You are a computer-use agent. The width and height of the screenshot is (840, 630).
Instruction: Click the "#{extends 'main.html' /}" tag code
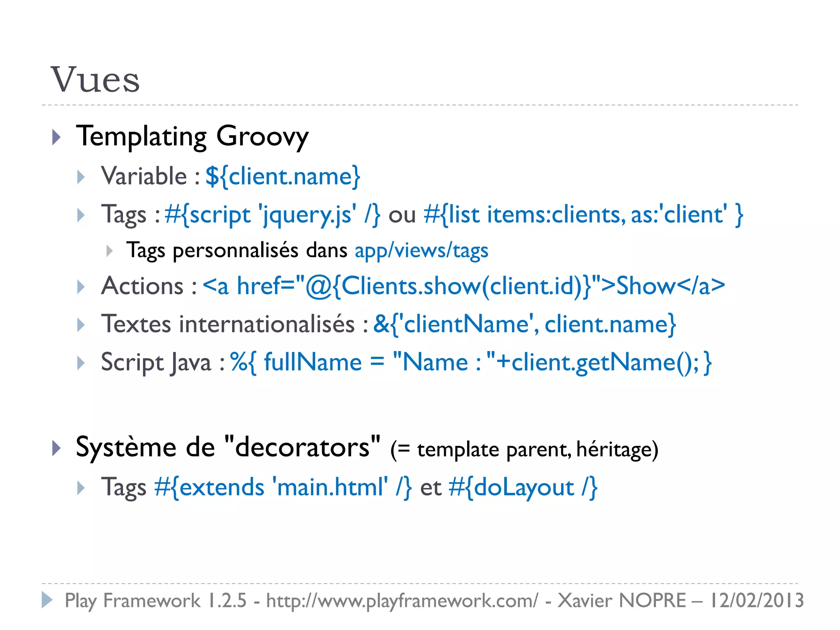283,488
